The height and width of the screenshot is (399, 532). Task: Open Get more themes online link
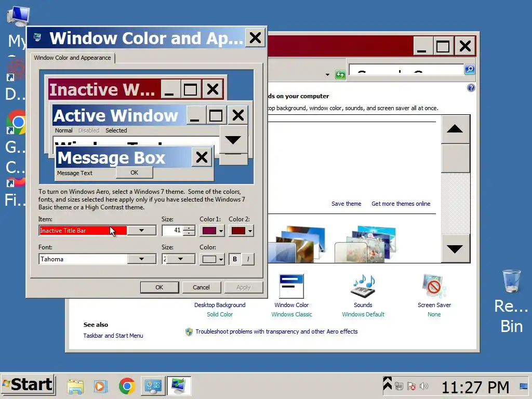(x=401, y=204)
